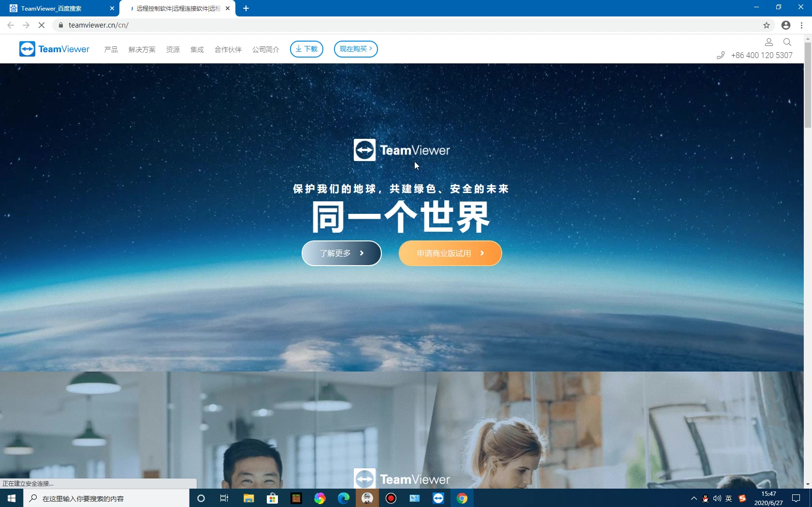Click the phone icon beside the hotline number
Screen dimensions: 812x507
[721, 55]
